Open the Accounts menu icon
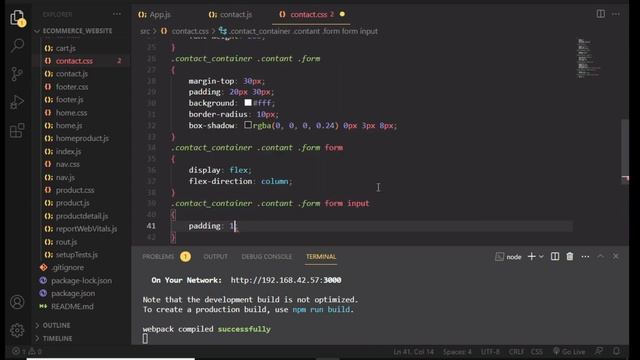Image resolution: width=640 pixels, height=360 pixels. [x=17, y=302]
